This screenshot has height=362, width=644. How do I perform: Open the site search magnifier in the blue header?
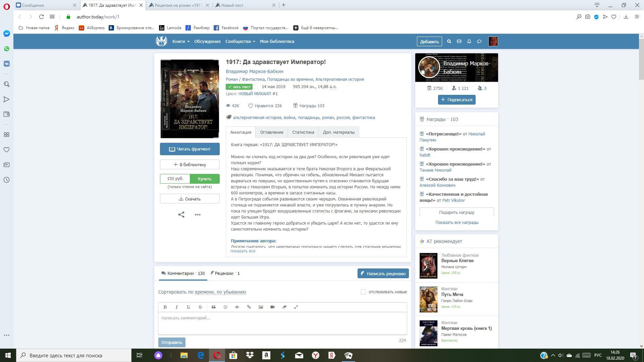tap(449, 42)
